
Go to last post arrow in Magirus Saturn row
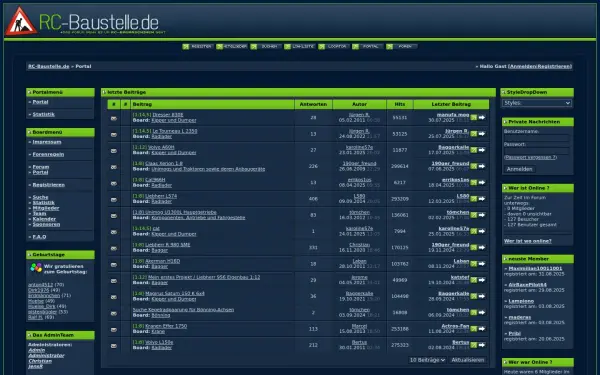coord(482,296)
